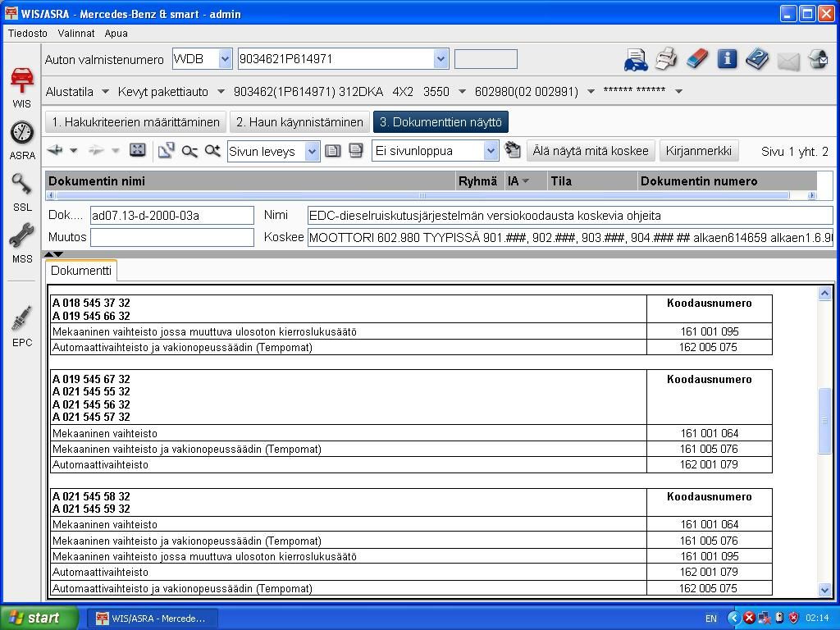
Task: Open the WIS module in sidebar
Action: point(22,87)
